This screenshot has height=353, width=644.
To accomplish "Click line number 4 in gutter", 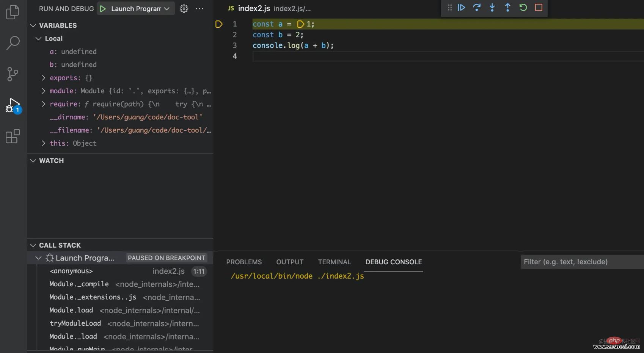I will [x=235, y=56].
